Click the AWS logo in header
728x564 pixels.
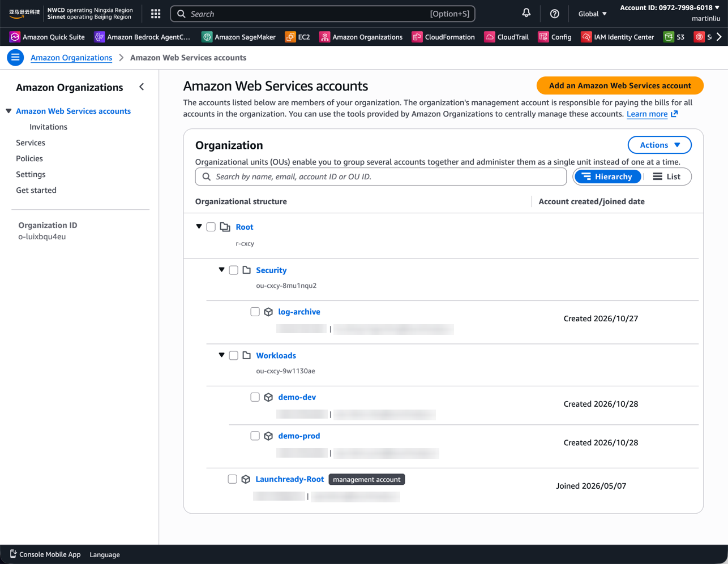(x=24, y=14)
